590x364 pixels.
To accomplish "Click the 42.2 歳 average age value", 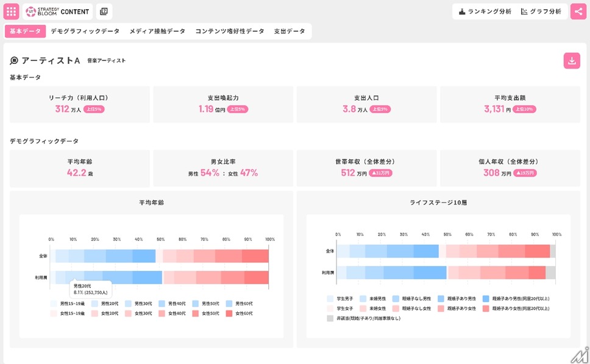I will (x=80, y=173).
